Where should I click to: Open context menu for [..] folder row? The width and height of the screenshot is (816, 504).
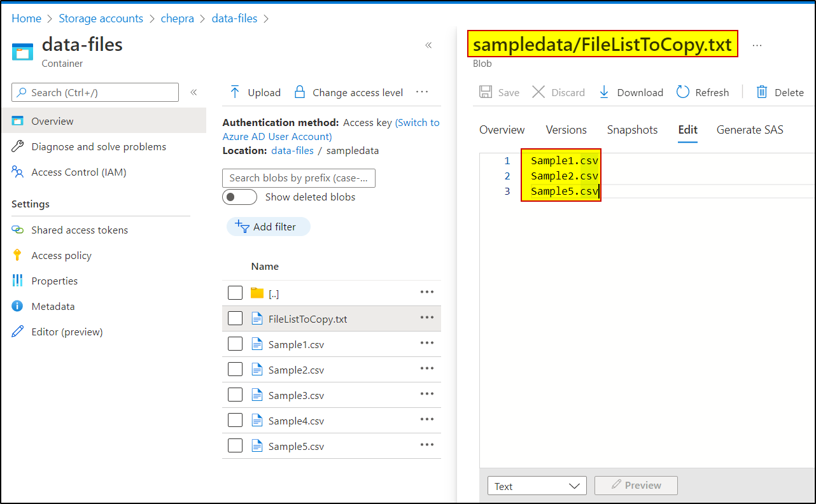[426, 292]
